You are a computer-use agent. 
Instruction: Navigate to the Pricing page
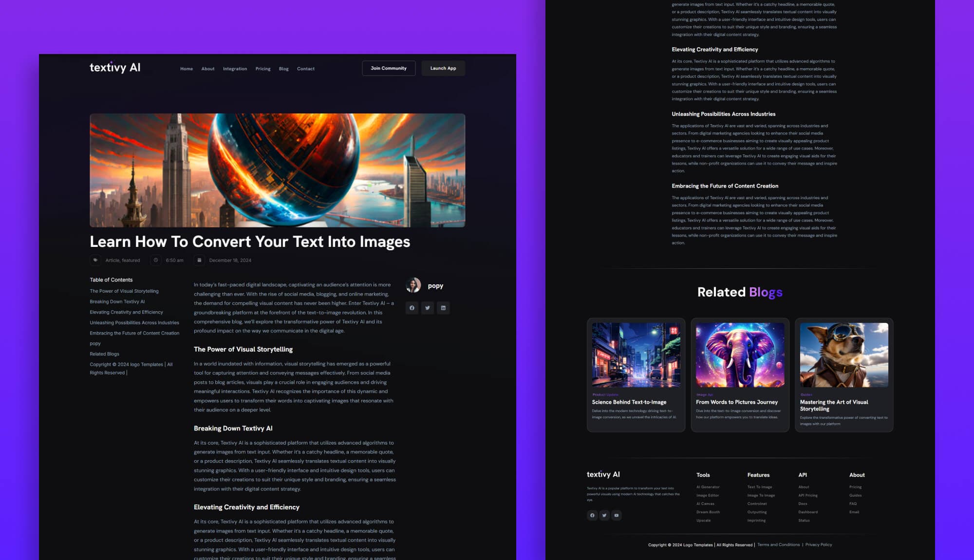point(262,69)
